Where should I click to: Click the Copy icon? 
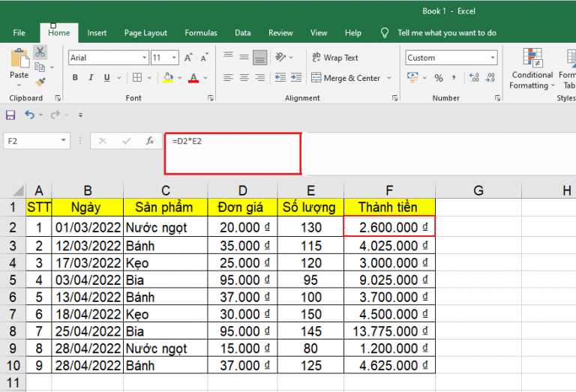40,67
